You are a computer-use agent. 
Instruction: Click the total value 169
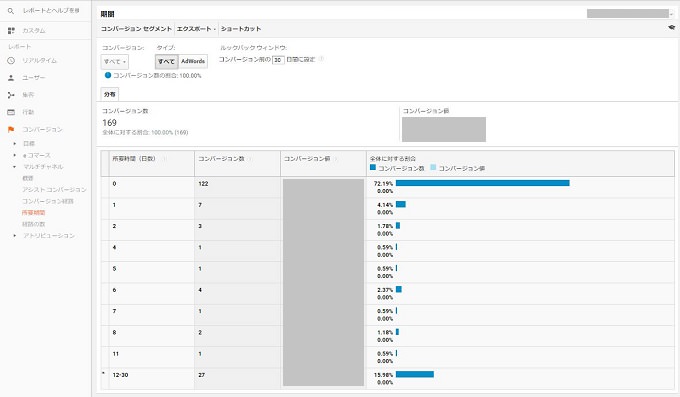[109, 123]
